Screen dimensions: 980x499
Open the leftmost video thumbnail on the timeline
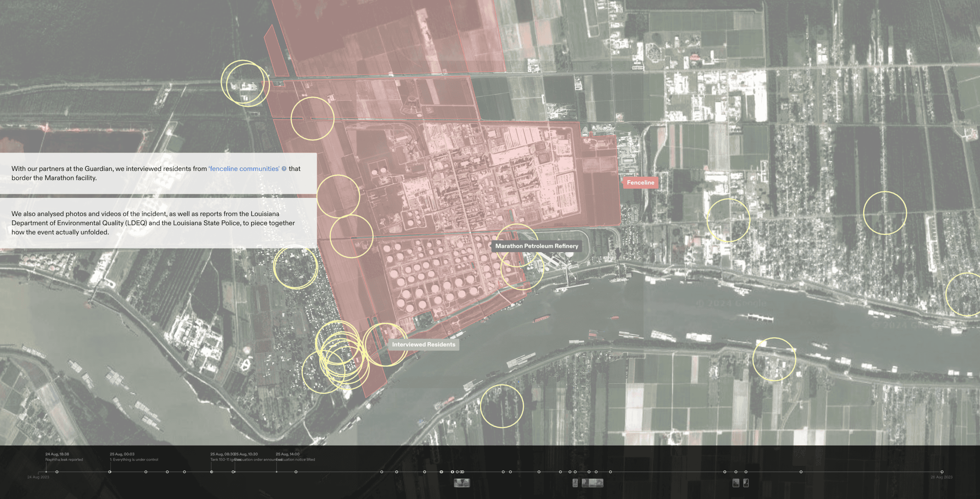tap(462, 483)
